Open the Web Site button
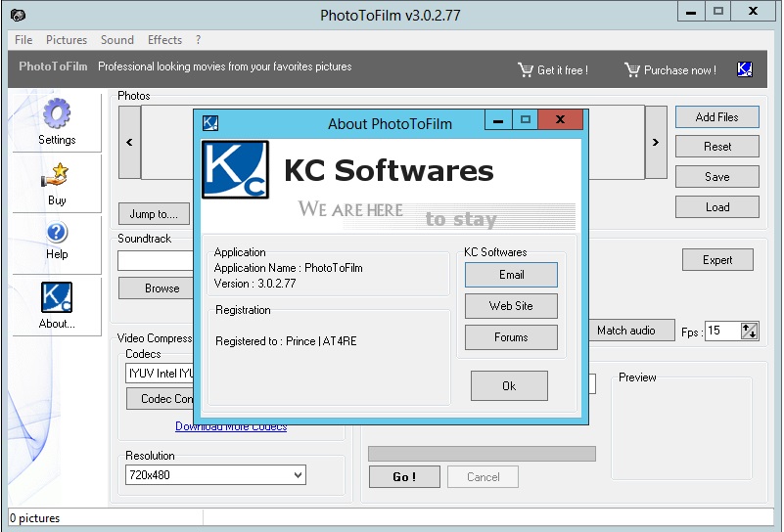The height and width of the screenshot is (532, 784). 511,306
